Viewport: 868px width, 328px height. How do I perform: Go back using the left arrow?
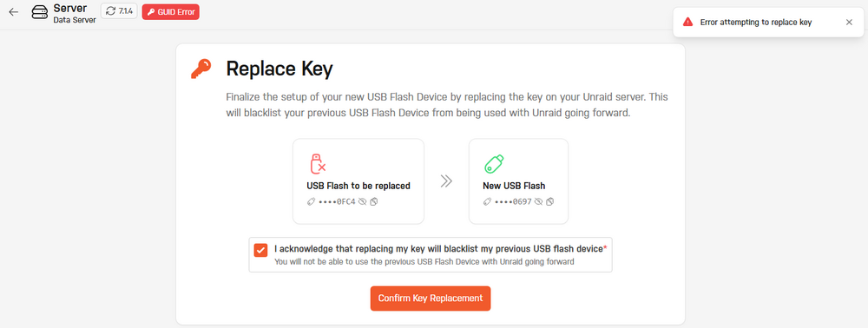[13, 11]
